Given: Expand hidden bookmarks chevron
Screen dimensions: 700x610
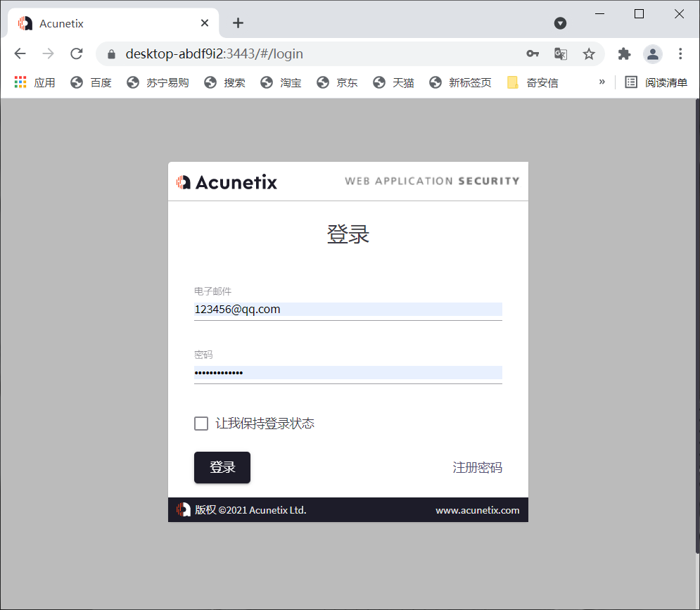Looking at the screenshot, I should (602, 82).
